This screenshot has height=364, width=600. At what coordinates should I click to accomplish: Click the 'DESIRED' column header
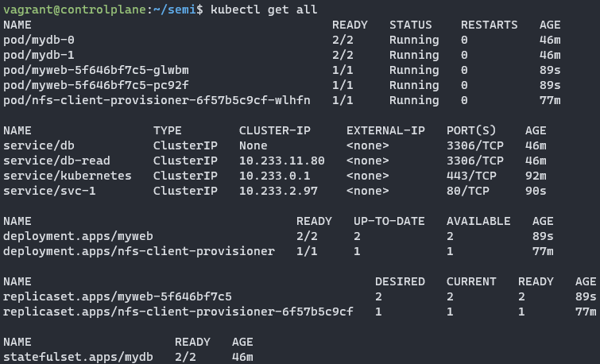(400, 281)
